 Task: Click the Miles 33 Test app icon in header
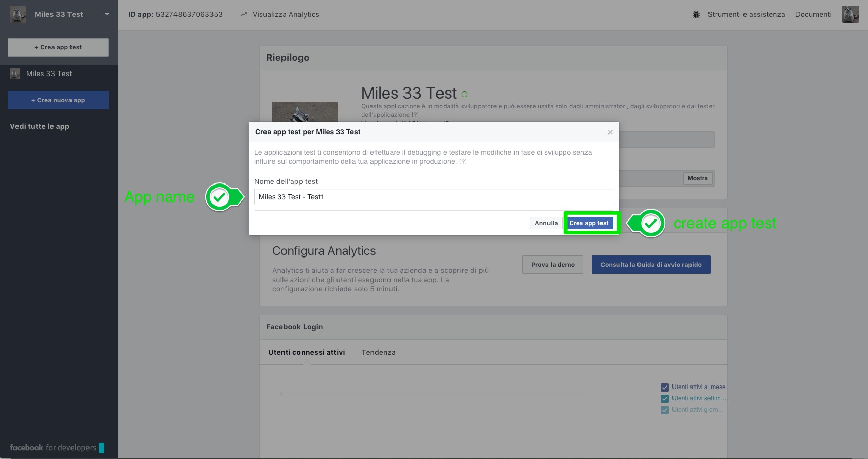(18, 14)
